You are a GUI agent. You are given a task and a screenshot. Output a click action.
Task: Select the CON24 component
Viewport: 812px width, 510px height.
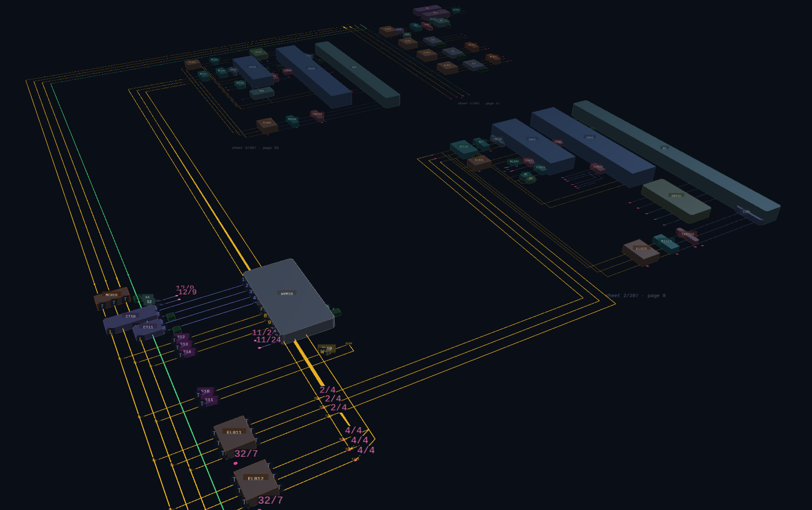click(541, 169)
